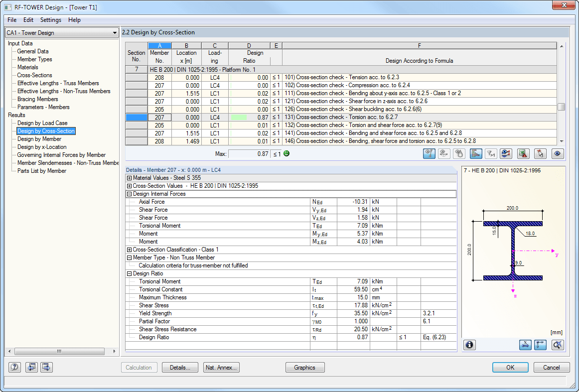579x392 pixels.
Task: Click the help question mark icon
Action: click(x=14, y=368)
